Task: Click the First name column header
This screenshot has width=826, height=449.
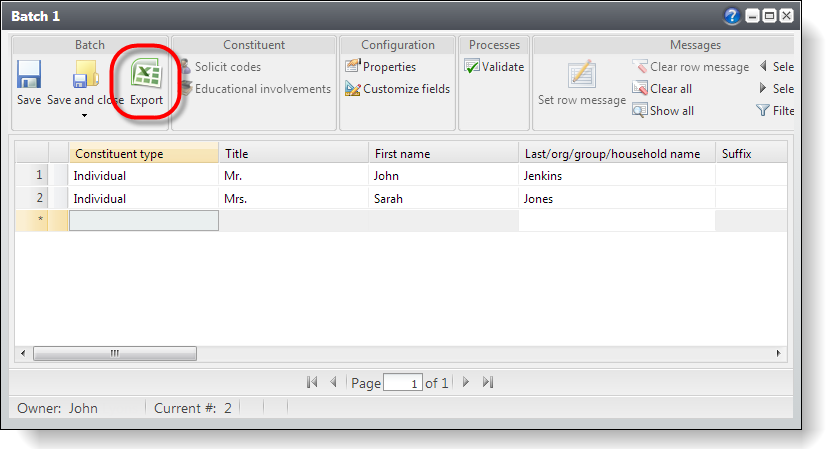Action: (x=443, y=154)
